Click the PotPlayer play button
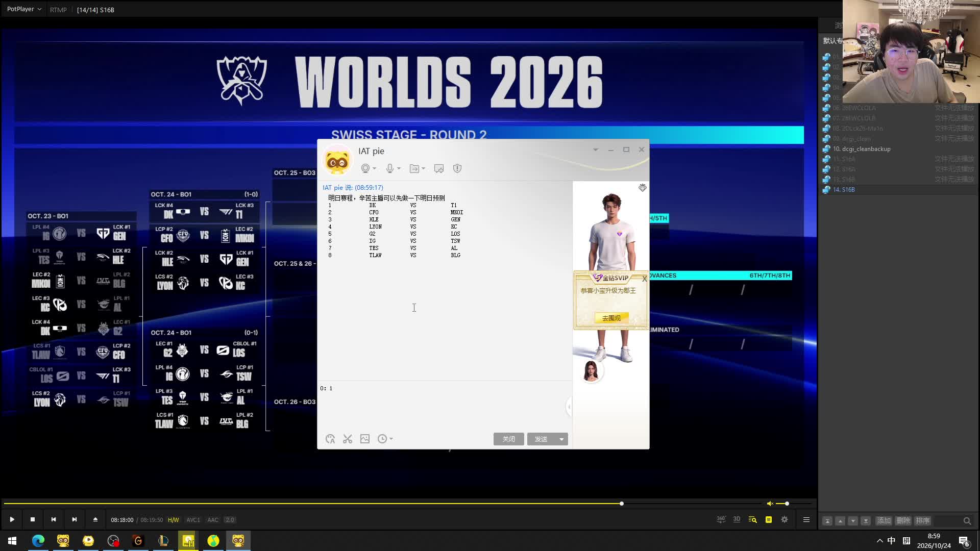Viewport: 980px width, 551px height. click(x=12, y=519)
